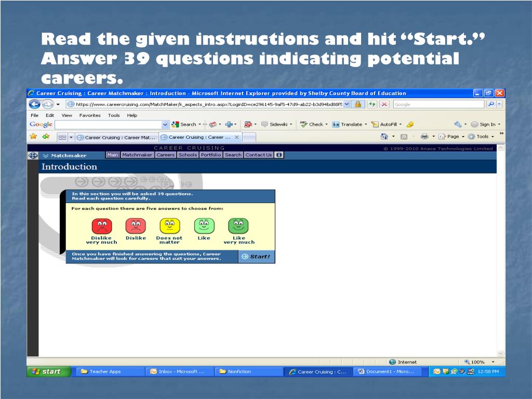
Task: Choose the Dislike very much face
Action: 101,226
